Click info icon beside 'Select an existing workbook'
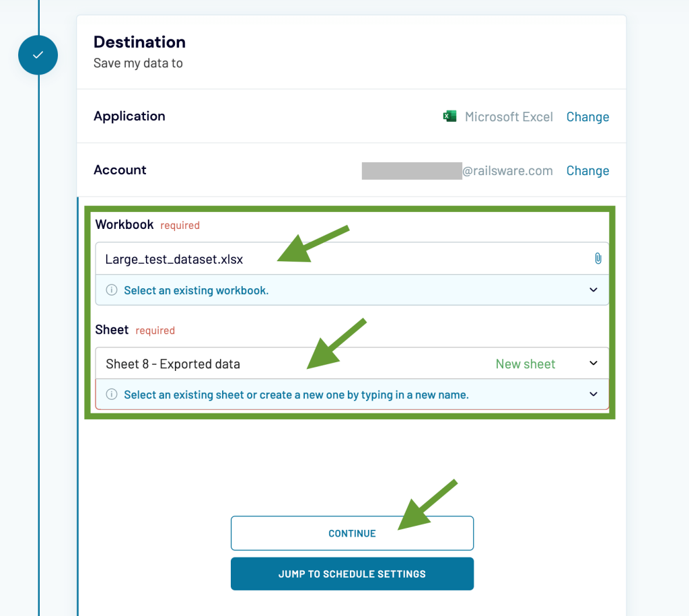 pyautogui.click(x=112, y=291)
